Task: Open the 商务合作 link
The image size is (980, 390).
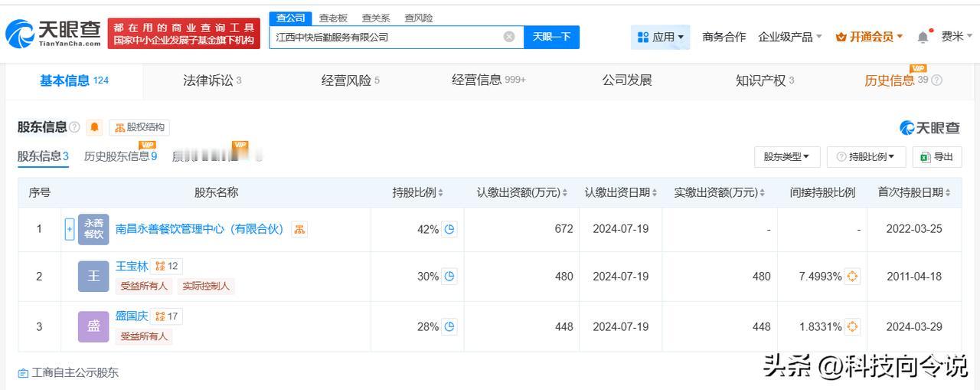Action: 724,37
